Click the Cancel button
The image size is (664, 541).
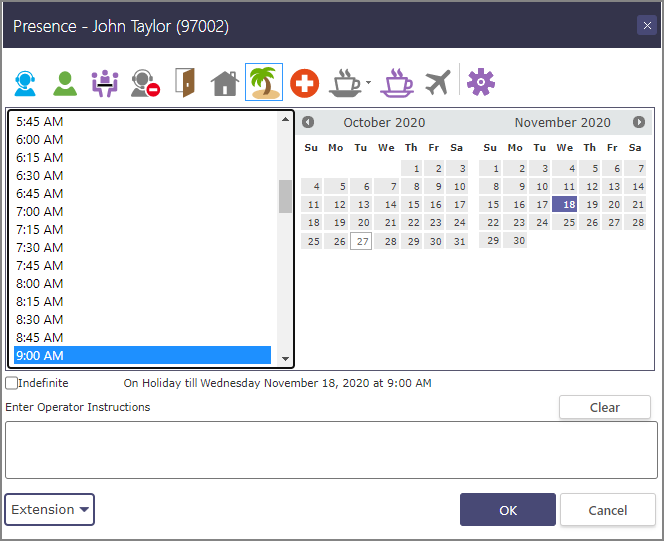pos(608,510)
